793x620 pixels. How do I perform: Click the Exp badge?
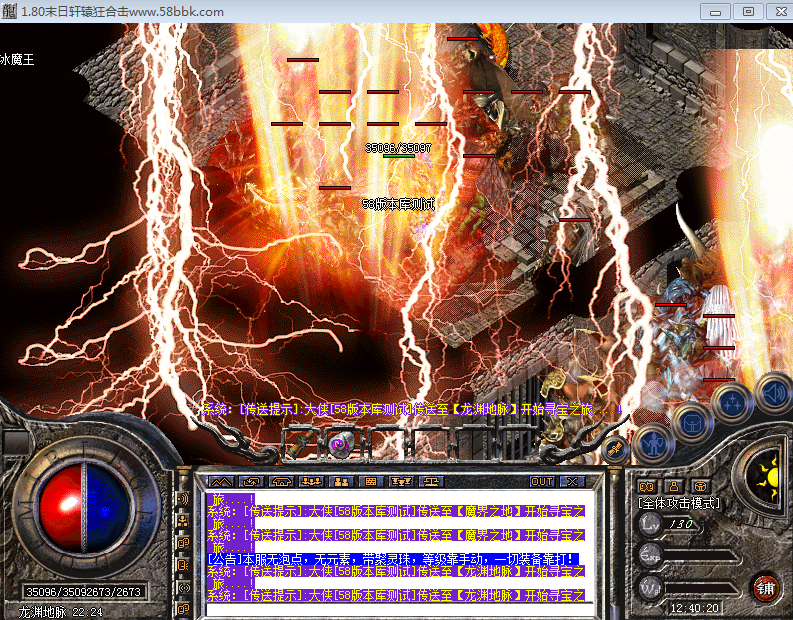click(x=650, y=555)
